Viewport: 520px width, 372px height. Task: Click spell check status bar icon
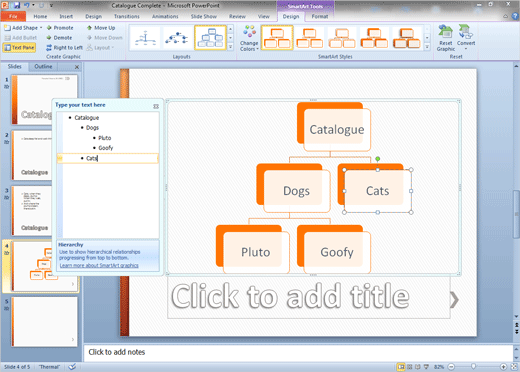[72, 367]
